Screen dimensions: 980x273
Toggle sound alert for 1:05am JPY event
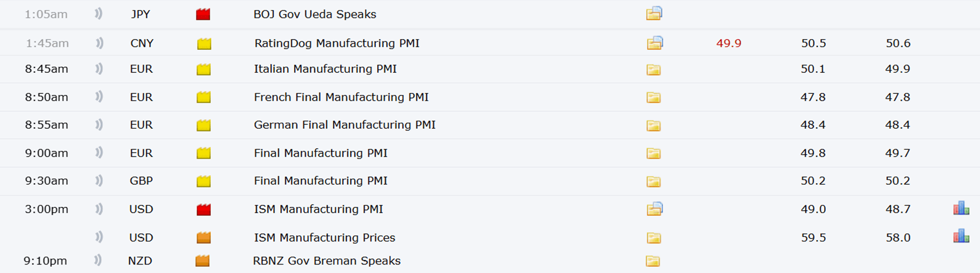[99, 14]
